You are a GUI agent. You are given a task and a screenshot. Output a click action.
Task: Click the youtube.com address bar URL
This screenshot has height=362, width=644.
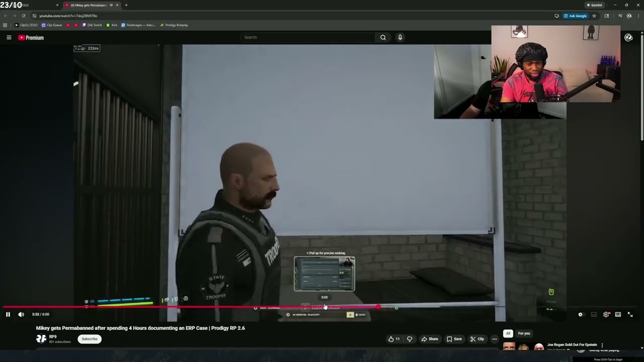click(68, 16)
